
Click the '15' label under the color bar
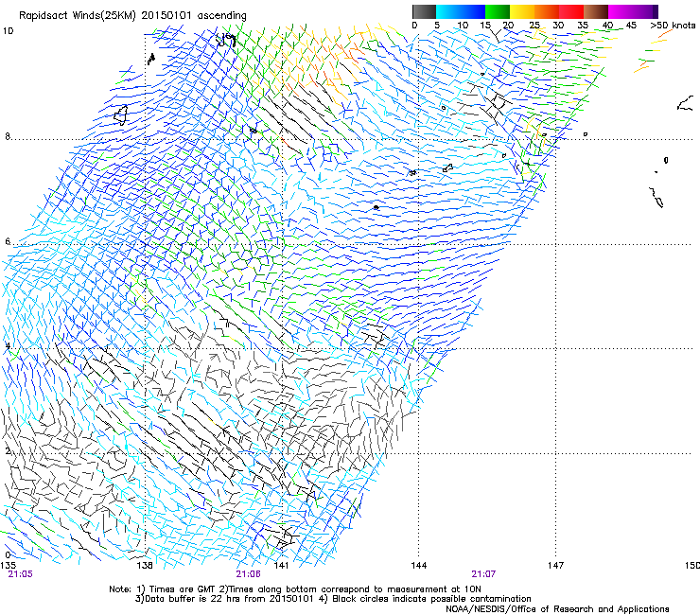tap(485, 26)
